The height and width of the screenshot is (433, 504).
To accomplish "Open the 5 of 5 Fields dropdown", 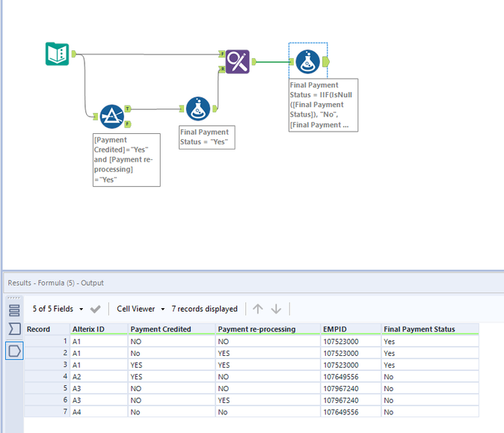I will point(58,309).
